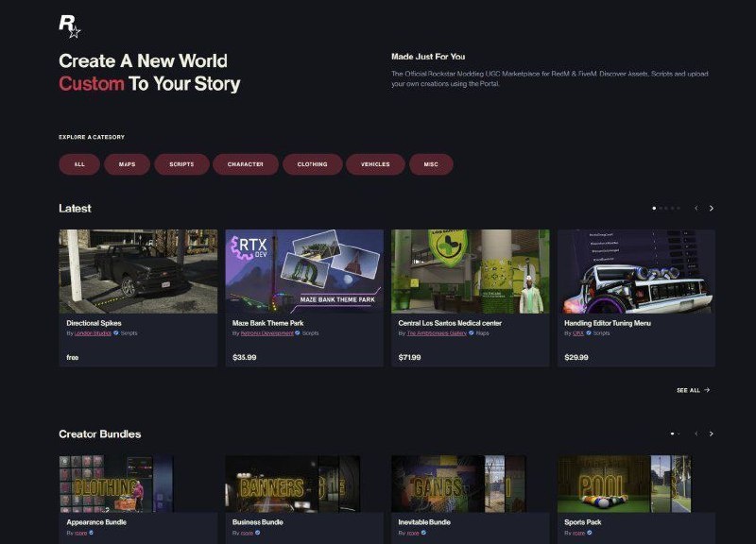Choose the VEHICLES category pill
This screenshot has height=544, width=756.
pos(375,164)
